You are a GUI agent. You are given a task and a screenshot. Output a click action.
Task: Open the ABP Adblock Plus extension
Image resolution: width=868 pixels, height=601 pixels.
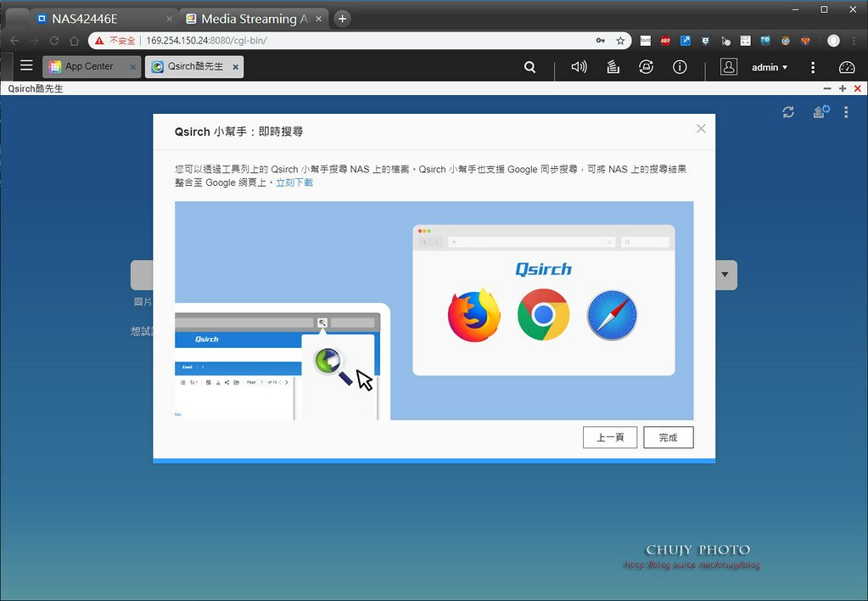coord(665,41)
